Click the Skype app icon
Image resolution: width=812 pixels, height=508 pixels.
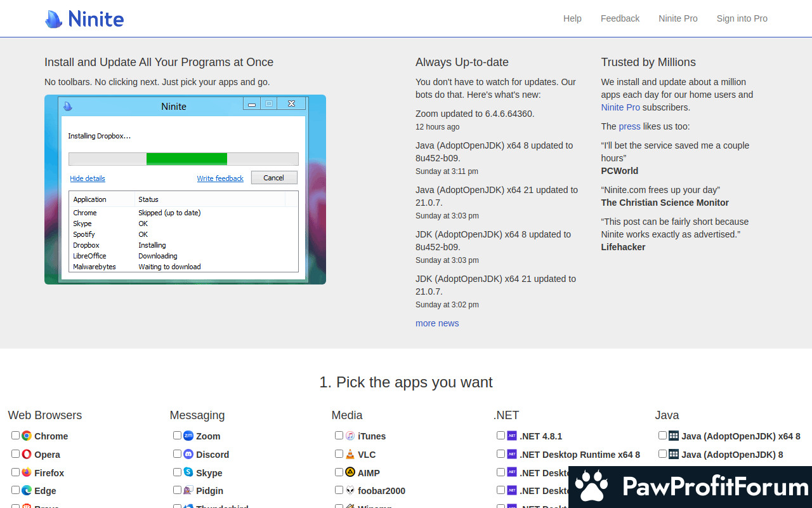tap(188, 472)
